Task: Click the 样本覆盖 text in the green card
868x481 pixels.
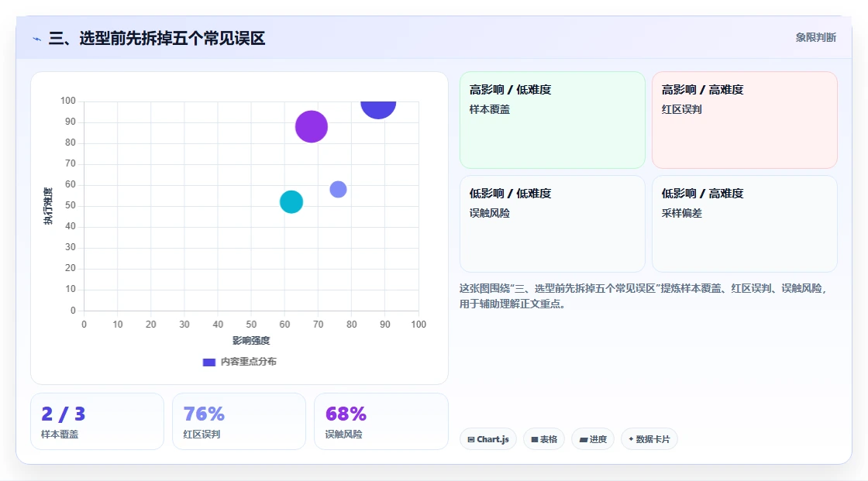Action: (489, 109)
